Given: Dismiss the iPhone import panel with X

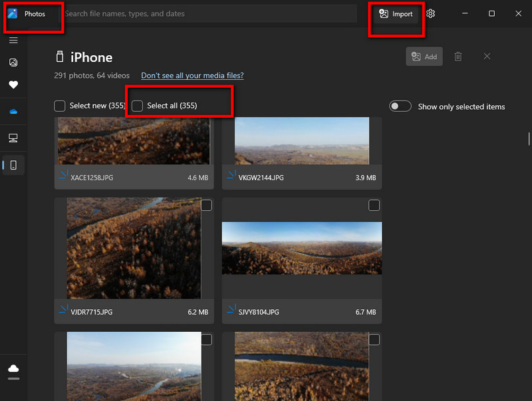Looking at the screenshot, I should (487, 57).
